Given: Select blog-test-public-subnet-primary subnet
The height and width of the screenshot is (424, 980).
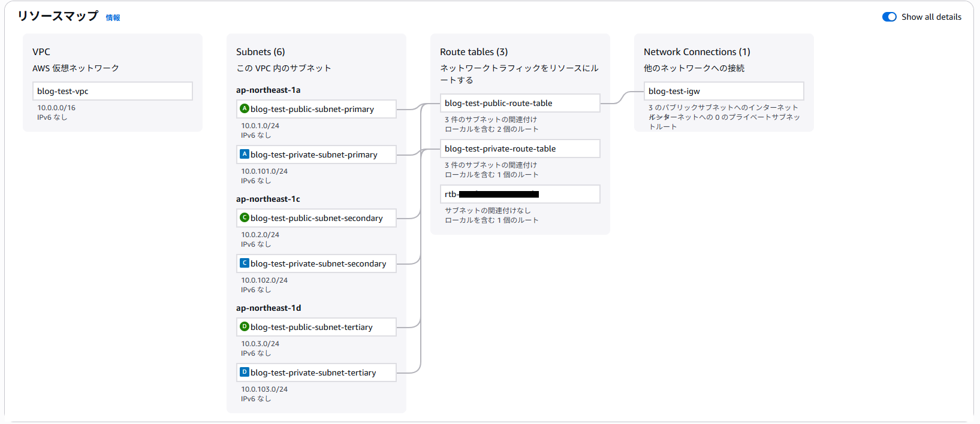Looking at the screenshot, I should click(x=316, y=109).
